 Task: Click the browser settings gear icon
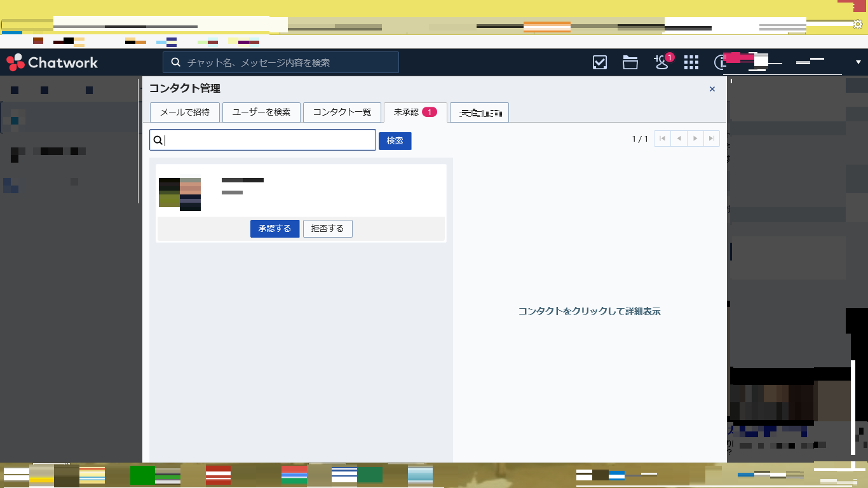point(858,25)
